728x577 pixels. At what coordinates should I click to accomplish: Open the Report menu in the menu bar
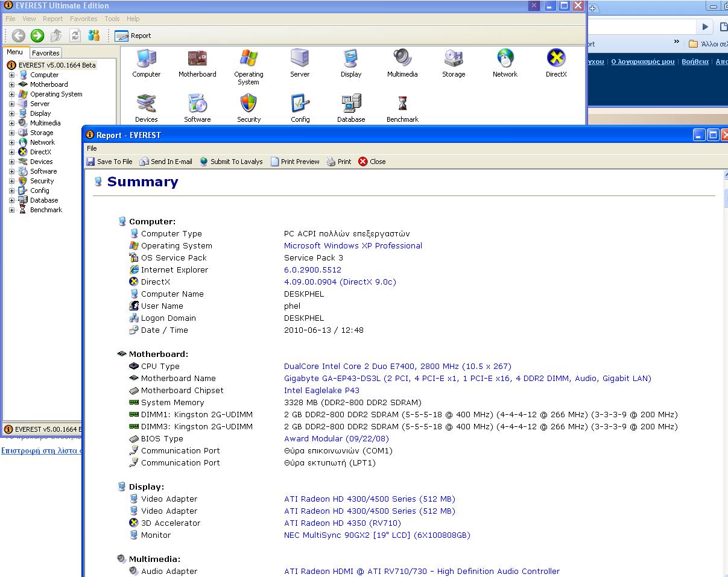[52, 19]
